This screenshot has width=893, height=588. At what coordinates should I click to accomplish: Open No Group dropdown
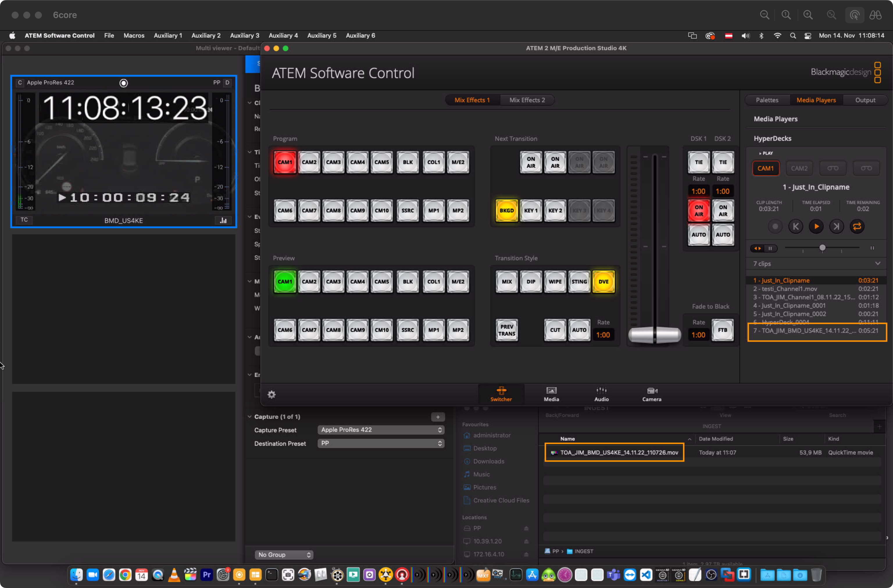point(284,555)
